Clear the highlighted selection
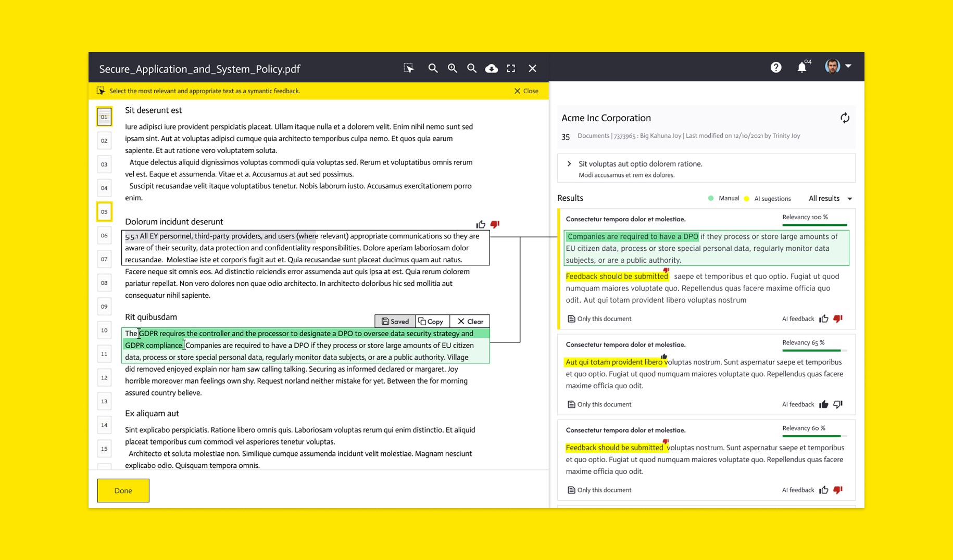 tap(470, 321)
